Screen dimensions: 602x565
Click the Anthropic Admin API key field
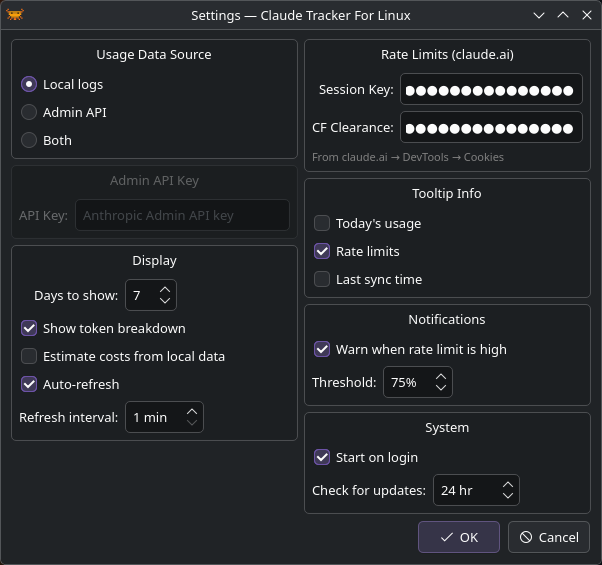(x=182, y=215)
